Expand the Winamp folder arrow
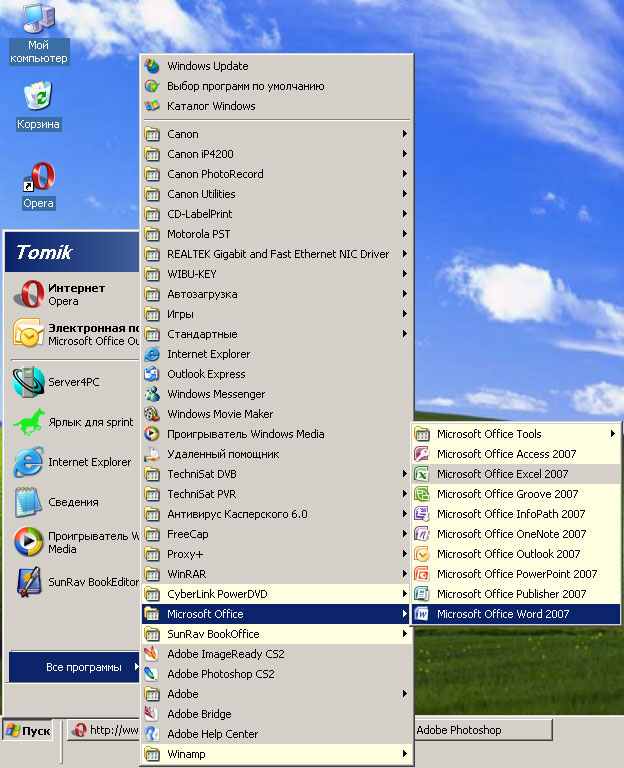 tap(405, 754)
